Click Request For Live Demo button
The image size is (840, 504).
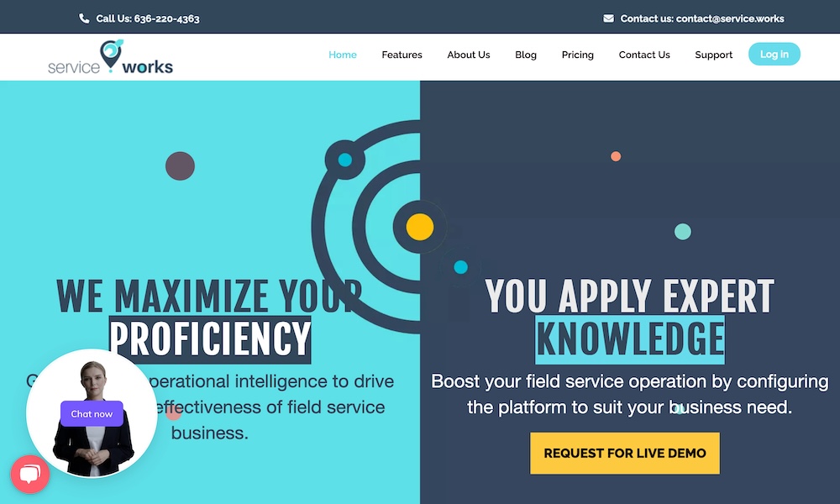tap(624, 453)
